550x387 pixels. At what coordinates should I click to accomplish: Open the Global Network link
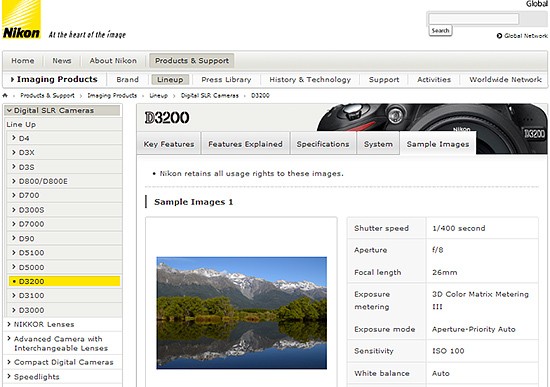(525, 36)
